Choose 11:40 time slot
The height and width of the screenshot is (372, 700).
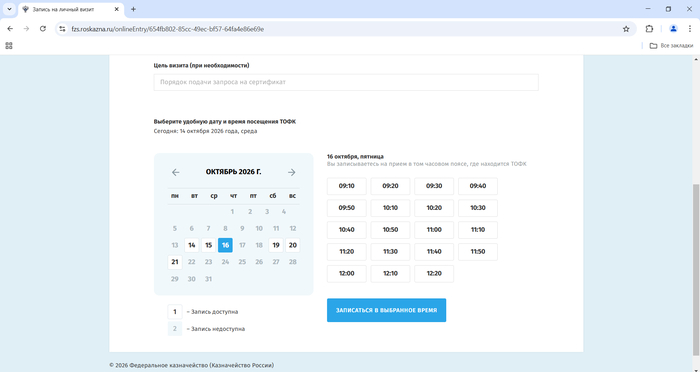[x=434, y=252]
